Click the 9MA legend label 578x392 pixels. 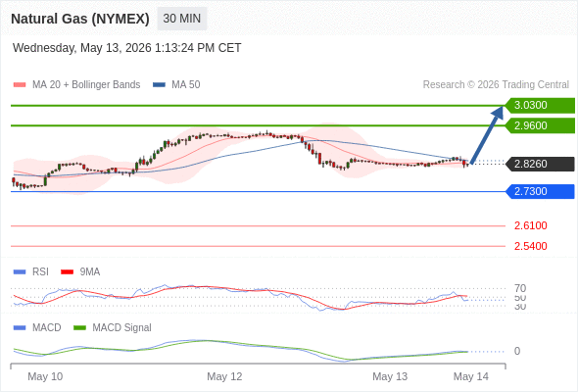pos(90,272)
